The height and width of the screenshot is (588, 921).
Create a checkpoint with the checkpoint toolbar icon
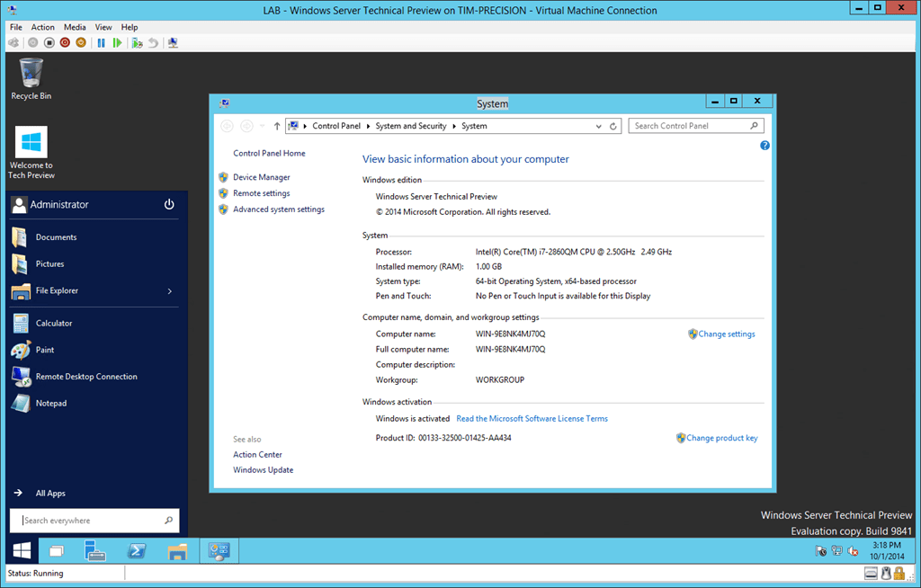pyautogui.click(x=136, y=42)
